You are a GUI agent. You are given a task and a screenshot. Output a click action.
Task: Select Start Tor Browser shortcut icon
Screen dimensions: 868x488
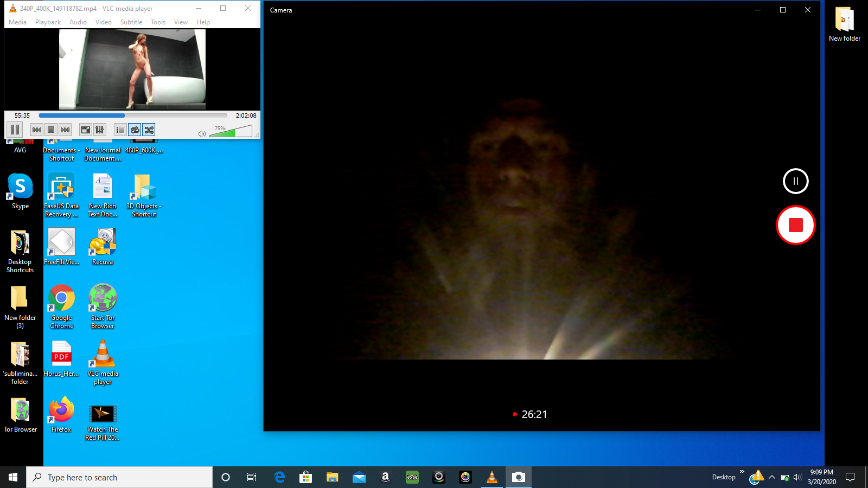(103, 307)
